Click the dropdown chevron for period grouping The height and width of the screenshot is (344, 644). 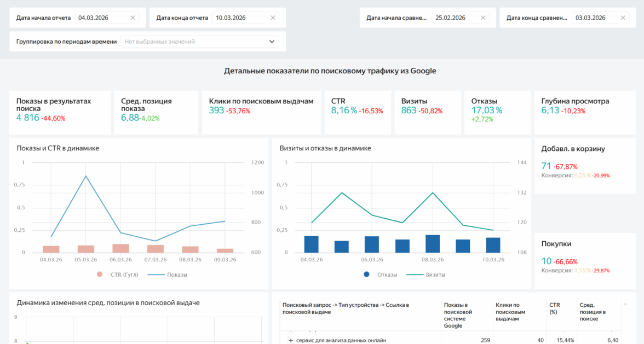272,42
